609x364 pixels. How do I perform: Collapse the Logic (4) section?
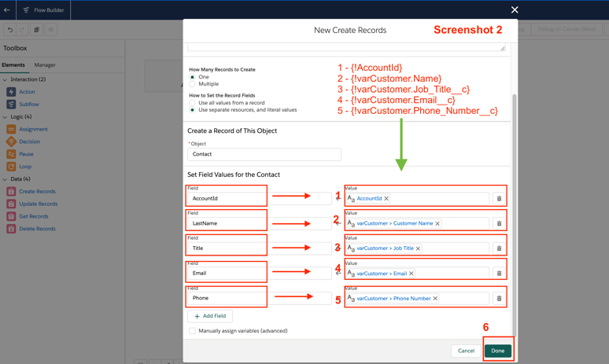pos(5,117)
